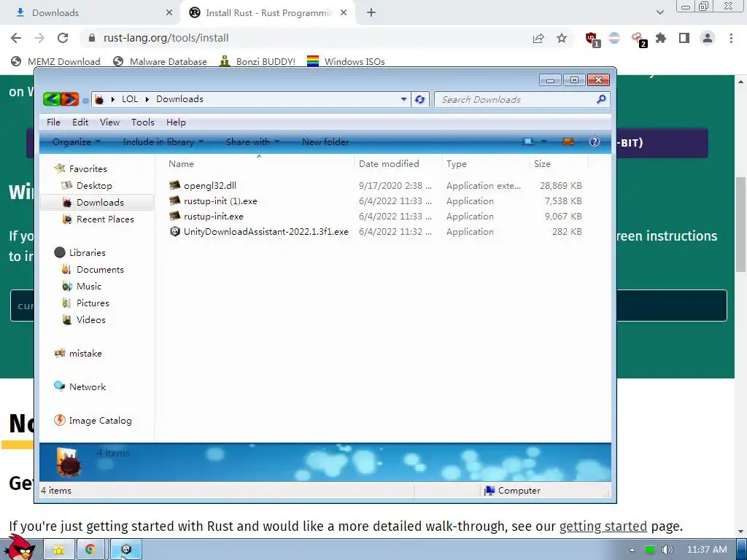Image resolution: width=747 pixels, height=560 pixels.
Task: Open Videos library
Action: [x=90, y=319]
